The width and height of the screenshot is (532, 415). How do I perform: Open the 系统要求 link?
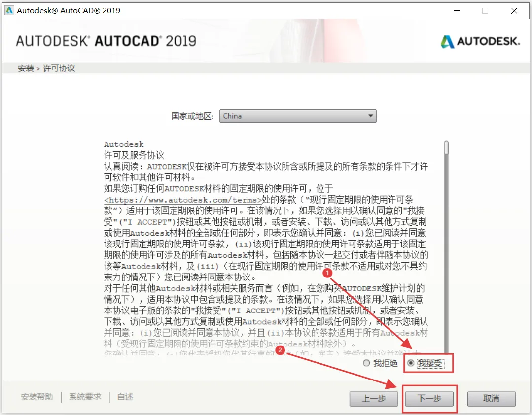coord(85,397)
